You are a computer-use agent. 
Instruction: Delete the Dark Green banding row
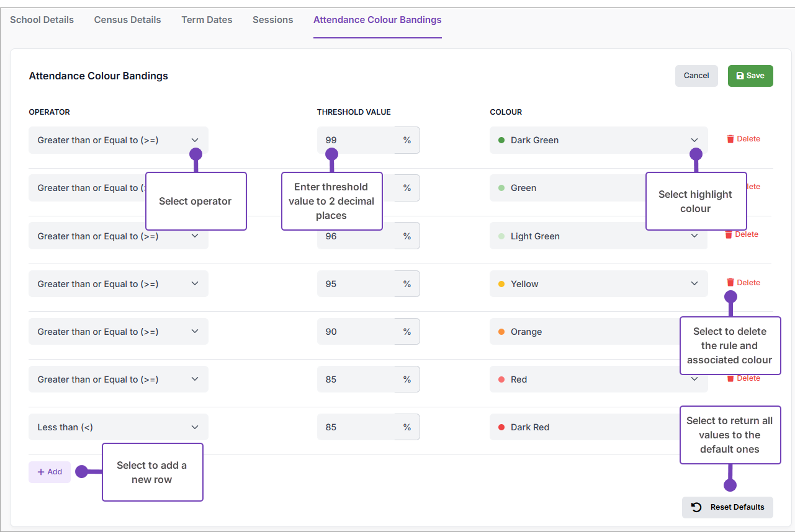tap(743, 139)
